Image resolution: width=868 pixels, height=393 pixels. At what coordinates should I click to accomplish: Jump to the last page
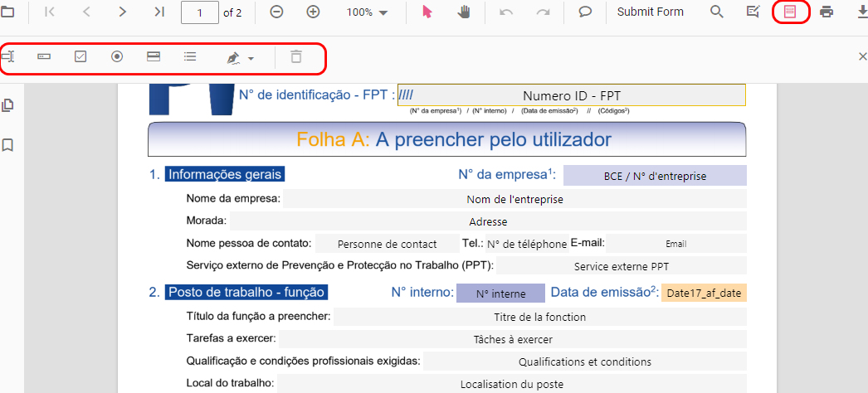pos(159,12)
